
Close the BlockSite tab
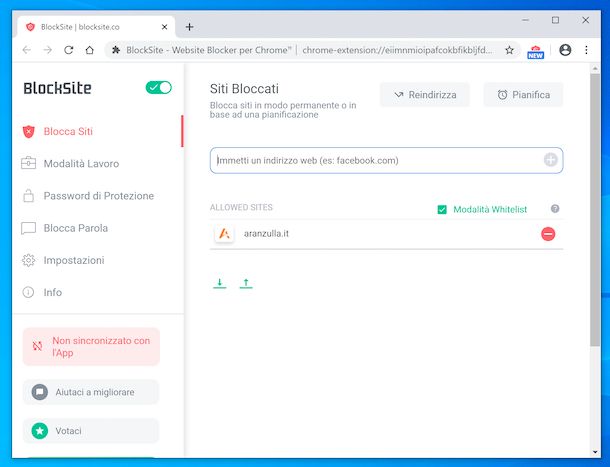click(x=164, y=27)
